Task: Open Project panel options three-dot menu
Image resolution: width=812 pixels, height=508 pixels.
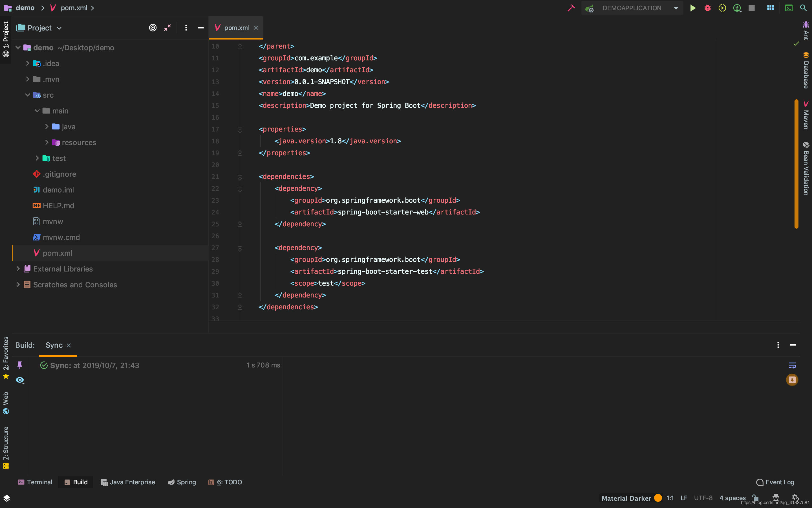Action: [186, 28]
